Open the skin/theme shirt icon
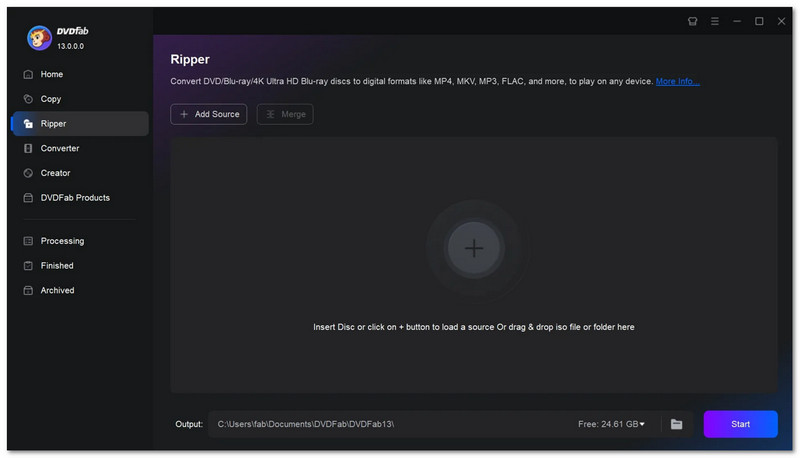 click(692, 21)
